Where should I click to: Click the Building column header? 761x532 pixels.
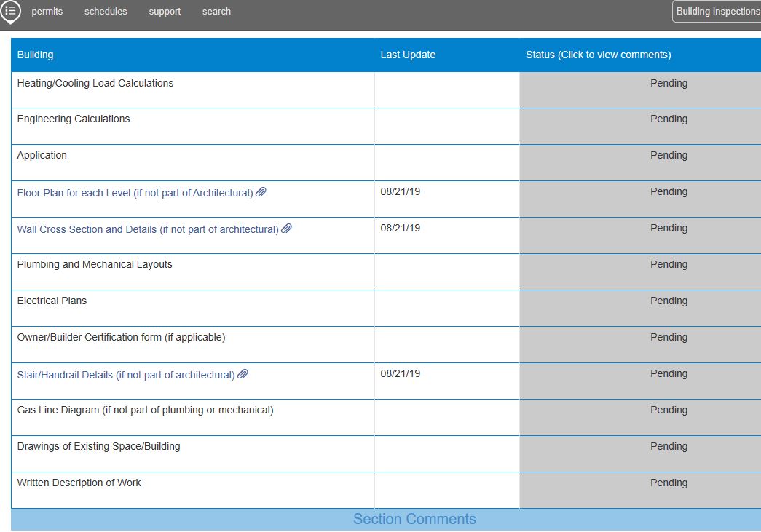35,55
